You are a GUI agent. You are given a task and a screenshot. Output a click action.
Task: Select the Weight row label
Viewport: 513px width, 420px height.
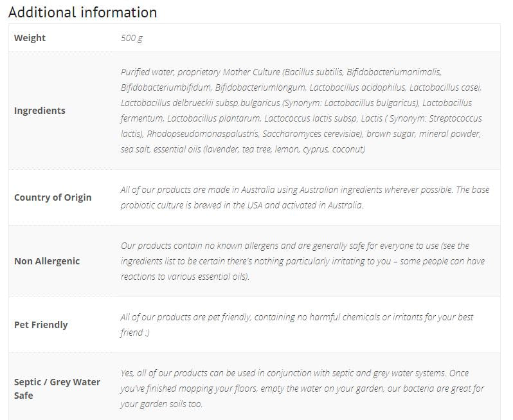click(x=30, y=38)
